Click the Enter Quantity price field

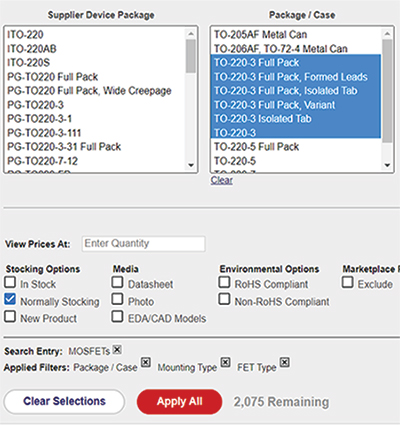(x=144, y=244)
